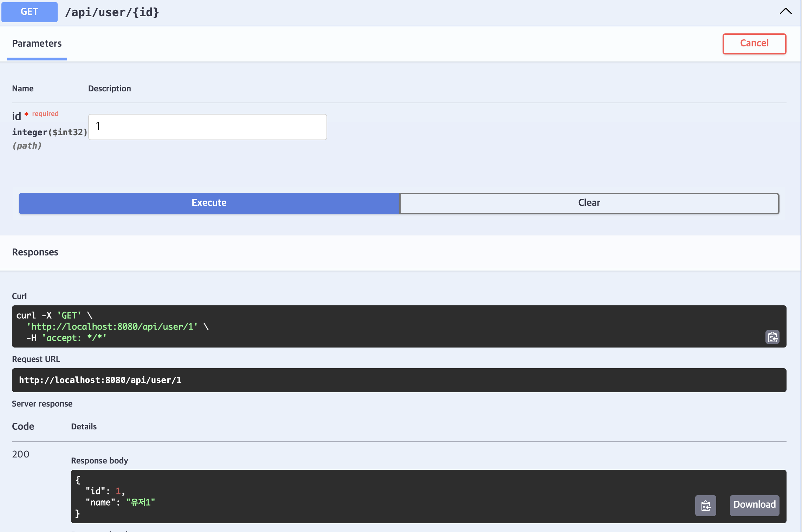Execute the API request
Image resolution: width=802 pixels, height=532 pixels.
pos(209,203)
